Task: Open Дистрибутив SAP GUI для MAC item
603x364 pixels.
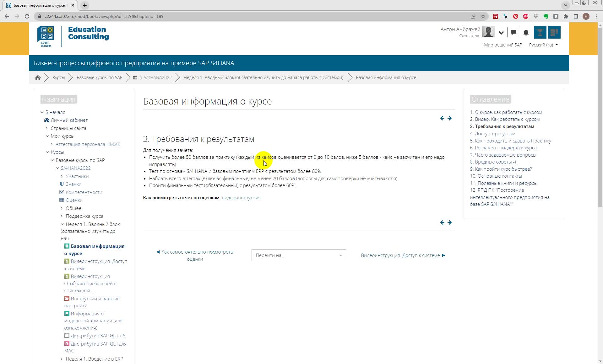Action: coord(95,347)
